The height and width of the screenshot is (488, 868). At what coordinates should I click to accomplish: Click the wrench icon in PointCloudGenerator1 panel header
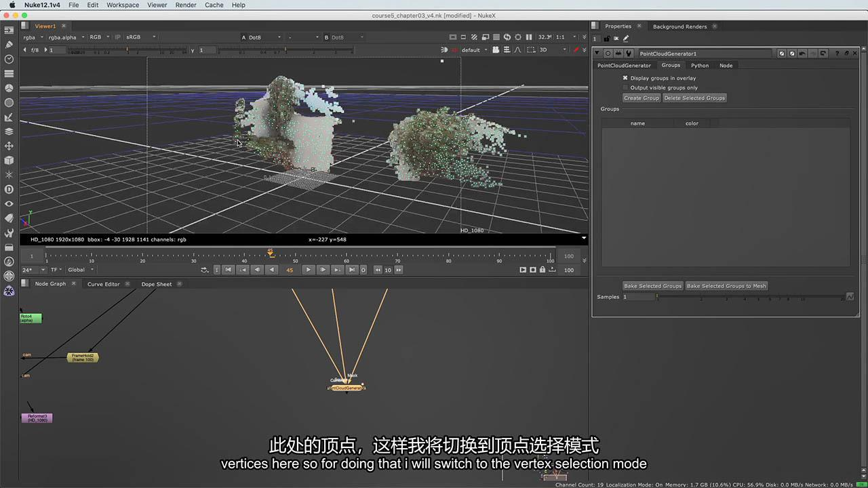pos(629,54)
